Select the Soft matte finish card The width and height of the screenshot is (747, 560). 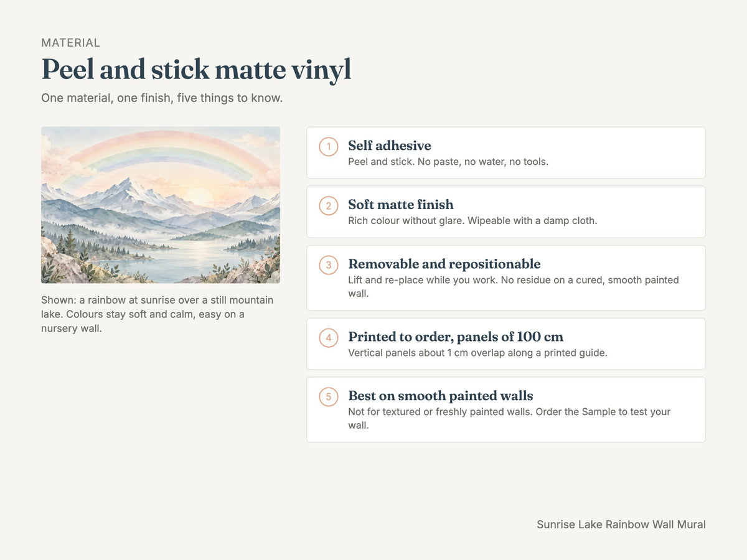click(505, 212)
